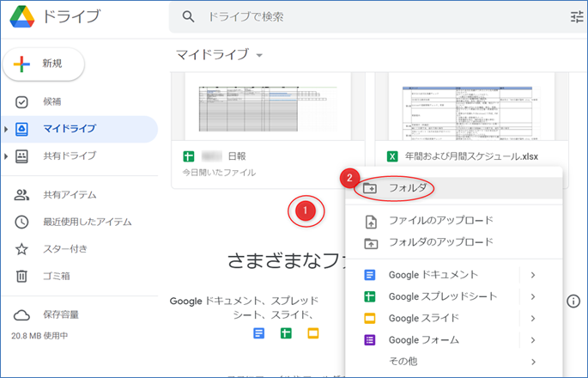Click the trash can icon
The height and width of the screenshot is (378, 588).
[21, 276]
